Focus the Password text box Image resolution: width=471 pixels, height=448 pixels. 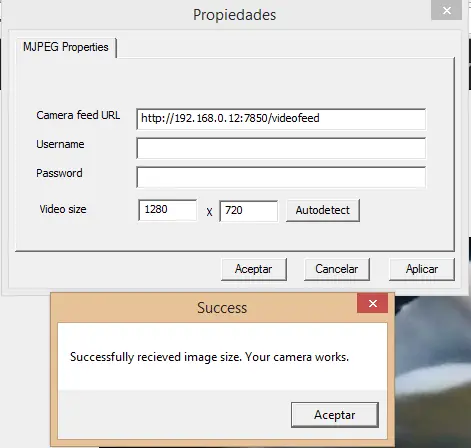coord(281,177)
